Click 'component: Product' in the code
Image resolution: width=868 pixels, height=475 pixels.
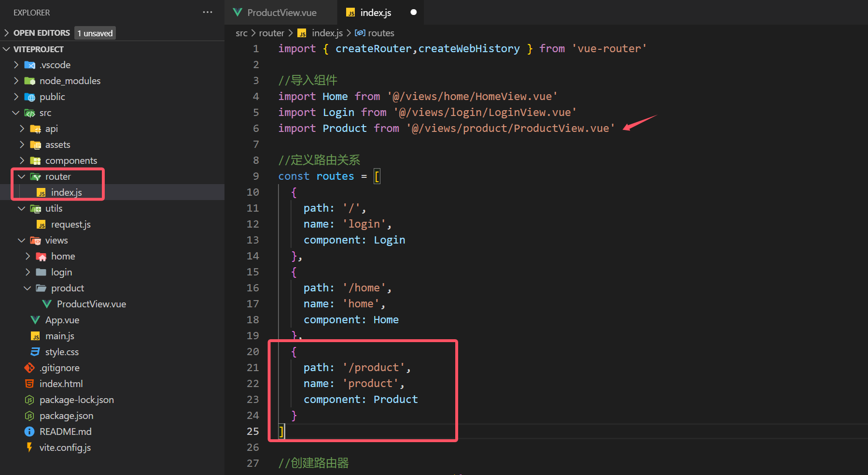pyautogui.click(x=361, y=399)
